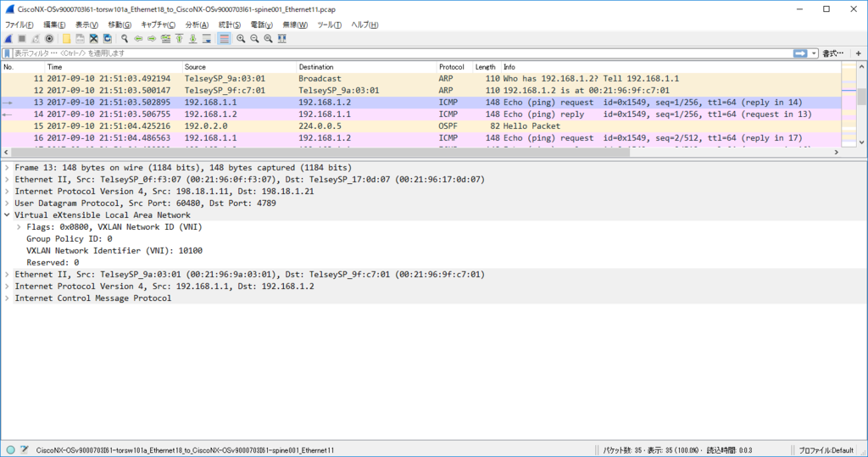Image resolution: width=868 pixels, height=457 pixels.
Task: Click the start capture shark fin icon
Action: (x=8, y=39)
